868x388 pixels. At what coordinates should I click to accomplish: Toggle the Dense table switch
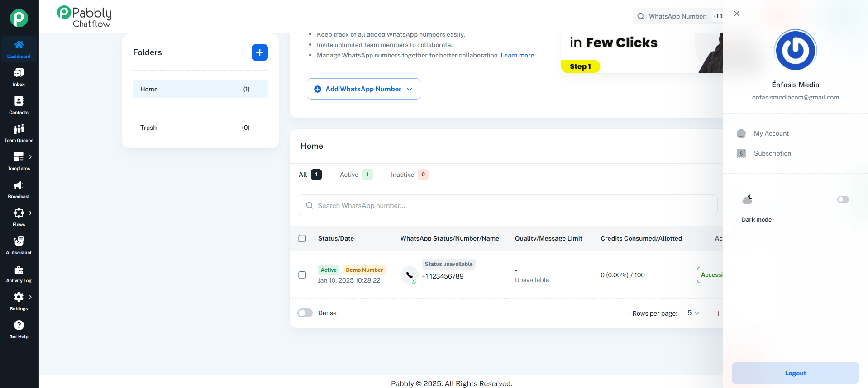pyautogui.click(x=305, y=313)
